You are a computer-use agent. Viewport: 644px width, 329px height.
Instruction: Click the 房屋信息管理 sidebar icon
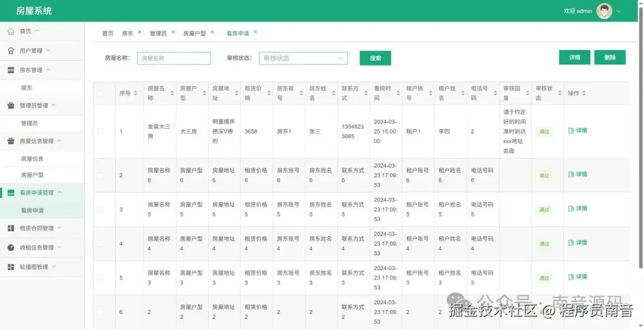(11, 141)
